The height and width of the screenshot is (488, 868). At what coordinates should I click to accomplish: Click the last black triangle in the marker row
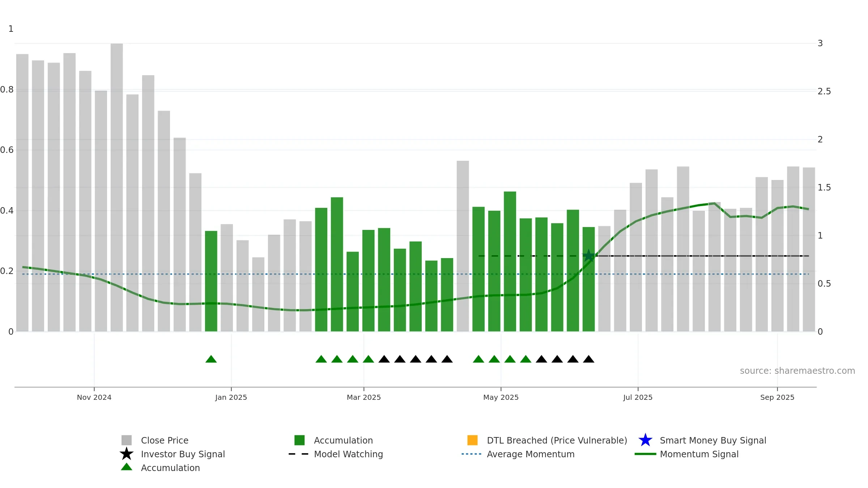[588, 359]
